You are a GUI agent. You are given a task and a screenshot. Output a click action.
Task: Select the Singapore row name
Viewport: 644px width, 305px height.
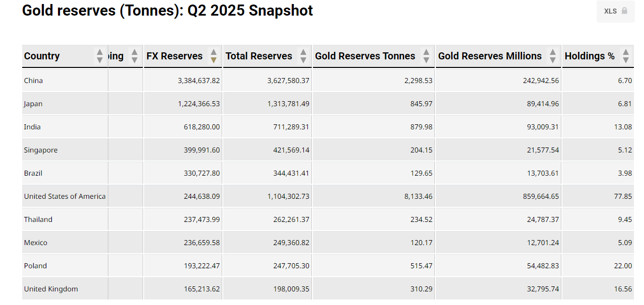(x=41, y=150)
